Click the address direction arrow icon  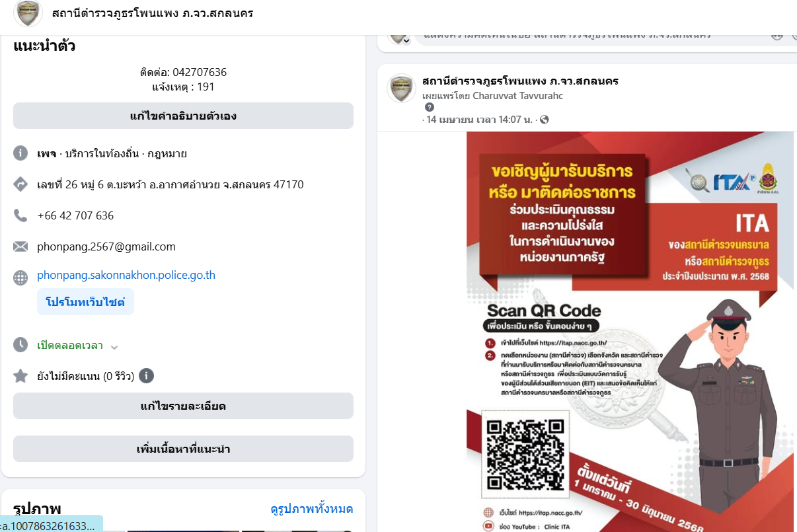pos(20,184)
